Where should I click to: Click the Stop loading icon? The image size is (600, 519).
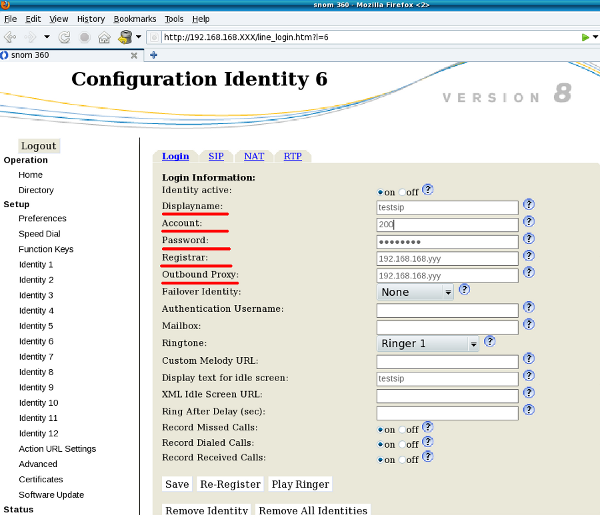click(84, 37)
